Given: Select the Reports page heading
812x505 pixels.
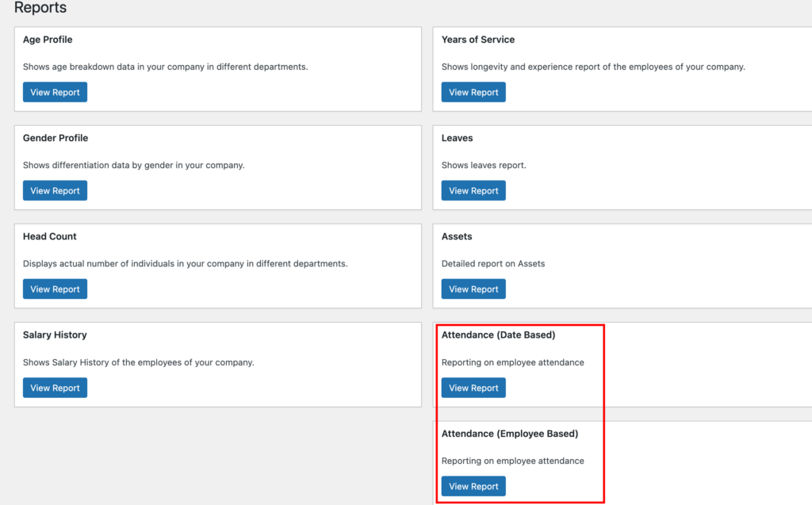Looking at the screenshot, I should 40,7.
